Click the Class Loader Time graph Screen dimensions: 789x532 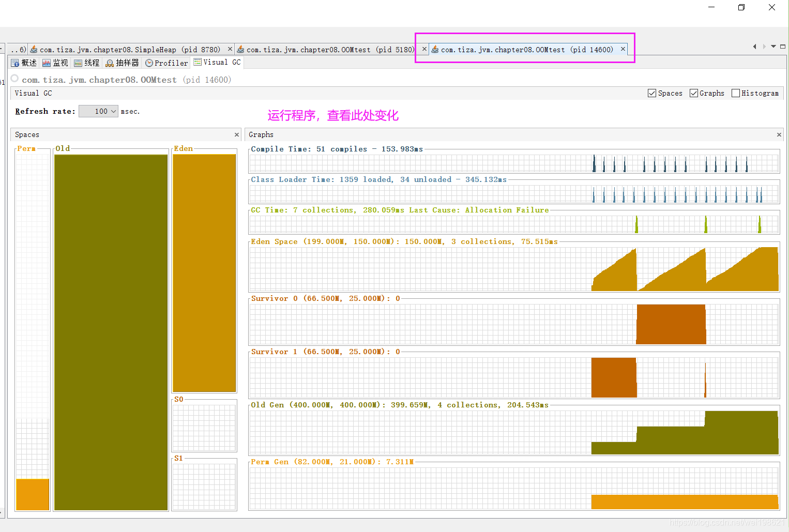click(514, 194)
